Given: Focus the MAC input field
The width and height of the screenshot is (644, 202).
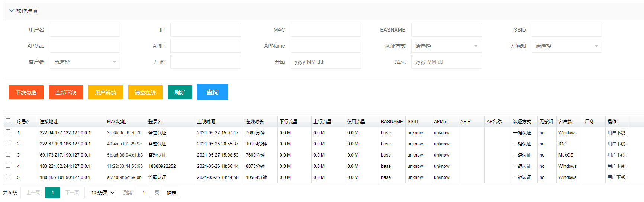Looking at the screenshot, I should pyautogui.click(x=326, y=30).
